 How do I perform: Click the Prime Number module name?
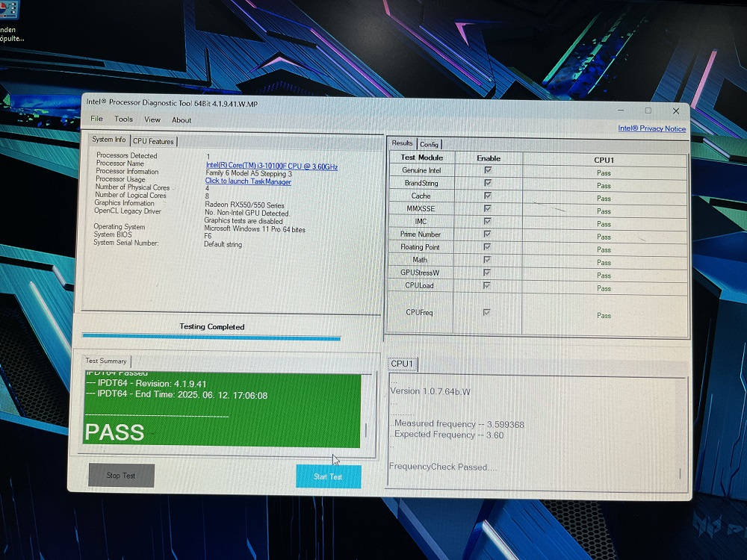pos(420,234)
